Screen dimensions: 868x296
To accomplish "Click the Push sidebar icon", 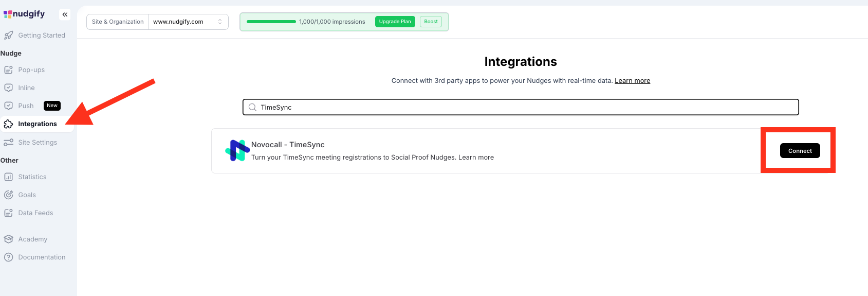I will coord(8,106).
